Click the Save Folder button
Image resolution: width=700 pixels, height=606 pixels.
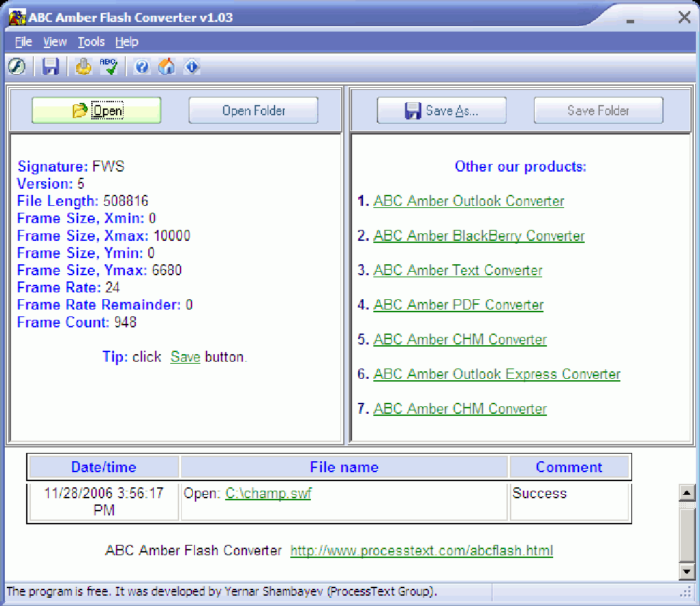point(598,110)
